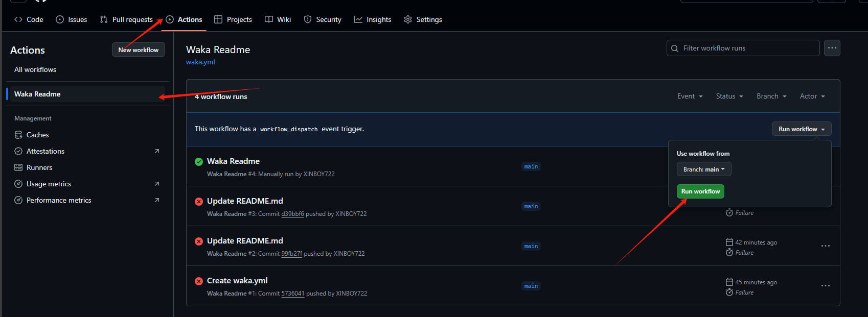Click main branch label on Create waka.yml run
Viewport: 868px width, 317px height.
coord(531,286)
